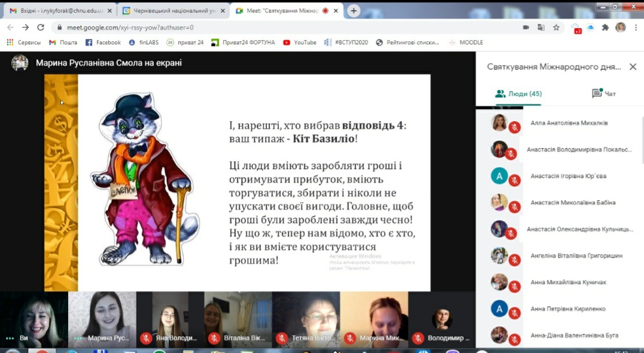Switch to the Gmail Вхідні tab
Viewport: 644px width, 353px height.
(x=61, y=11)
